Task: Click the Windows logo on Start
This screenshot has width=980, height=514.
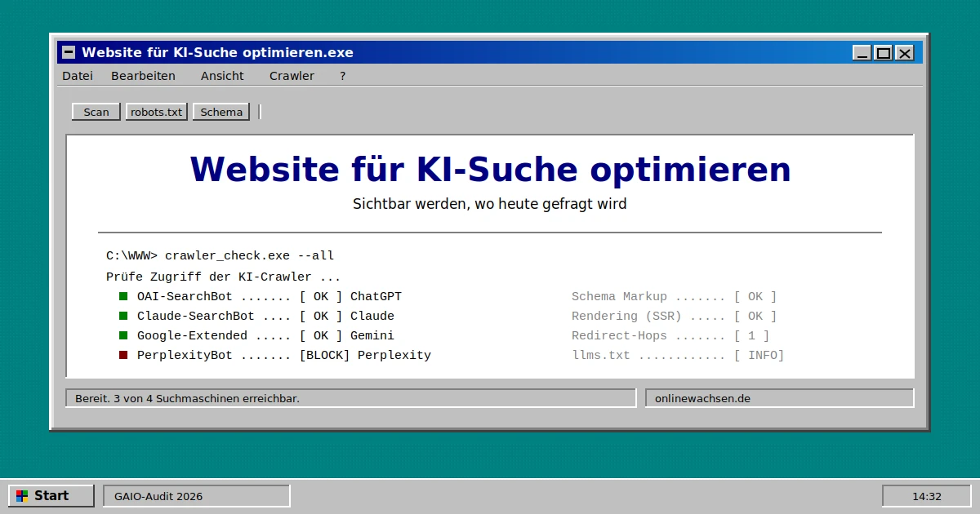Action: (22, 496)
